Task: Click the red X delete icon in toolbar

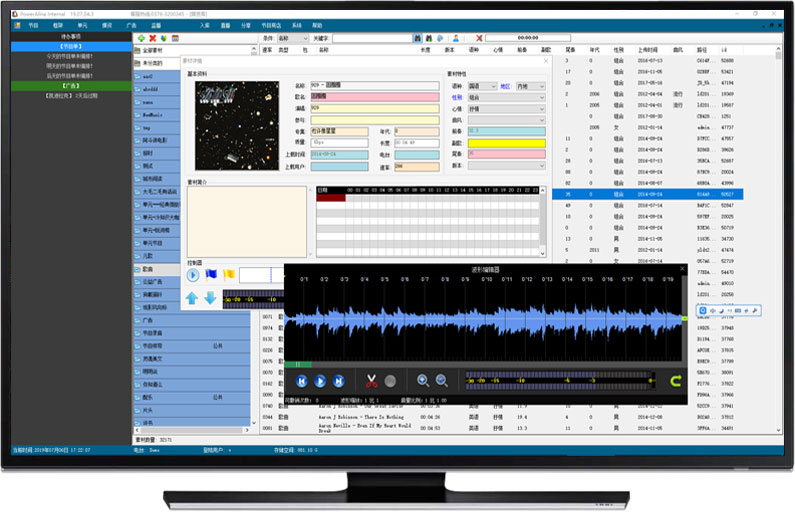Action: coord(152,37)
